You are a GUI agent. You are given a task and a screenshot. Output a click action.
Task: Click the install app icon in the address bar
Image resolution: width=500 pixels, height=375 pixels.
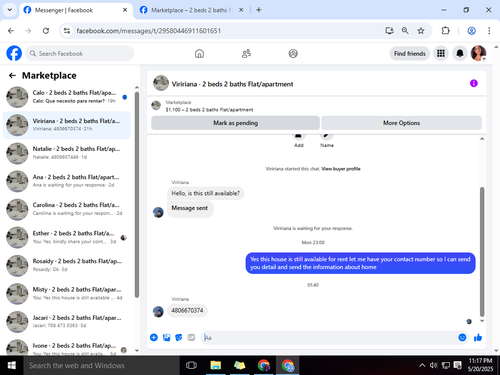(389, 31)
